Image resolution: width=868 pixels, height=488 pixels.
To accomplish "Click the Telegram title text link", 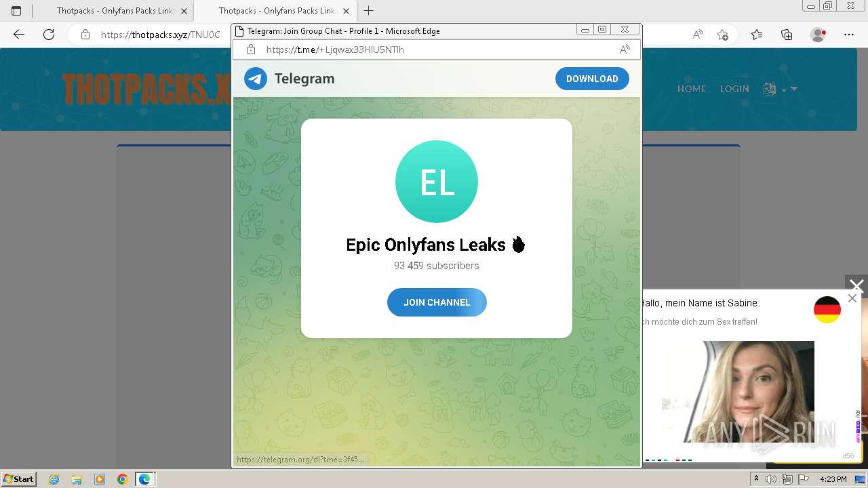I will (304, 79).
